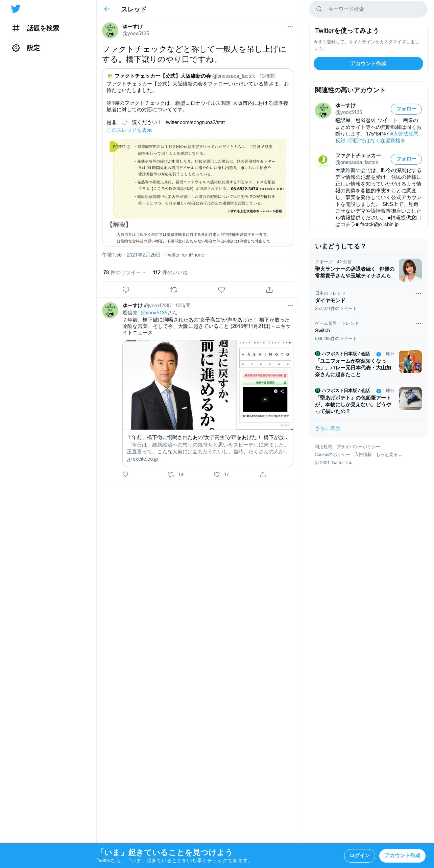
Task: Click the search magnifier icon
Action: 319,9
